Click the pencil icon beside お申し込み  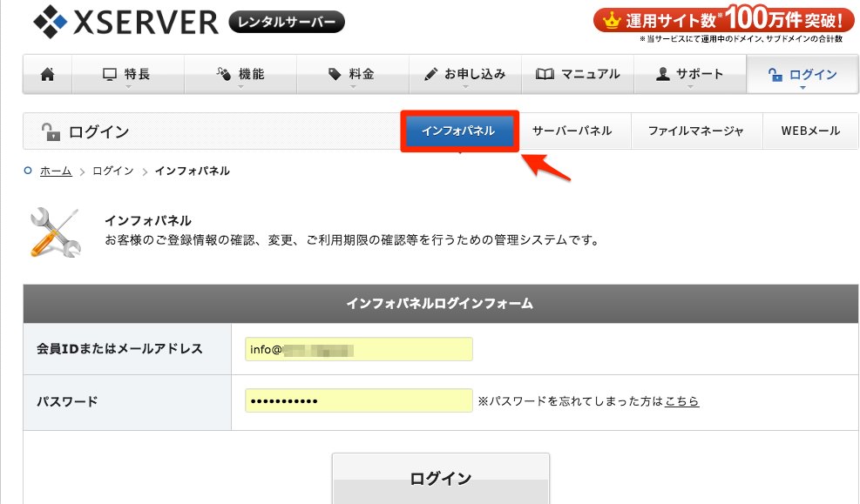click(431, 74)
